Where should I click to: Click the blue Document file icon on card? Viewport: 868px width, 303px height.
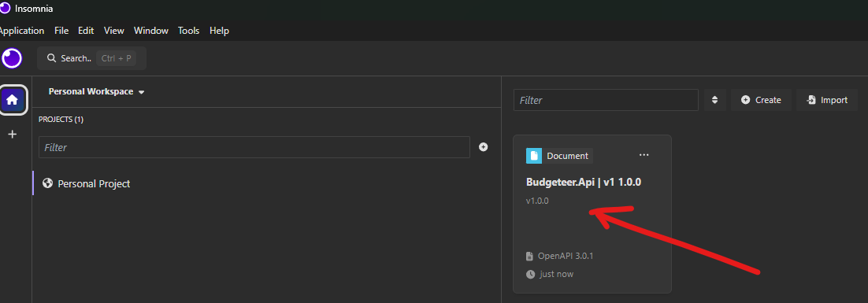(534, 156)
